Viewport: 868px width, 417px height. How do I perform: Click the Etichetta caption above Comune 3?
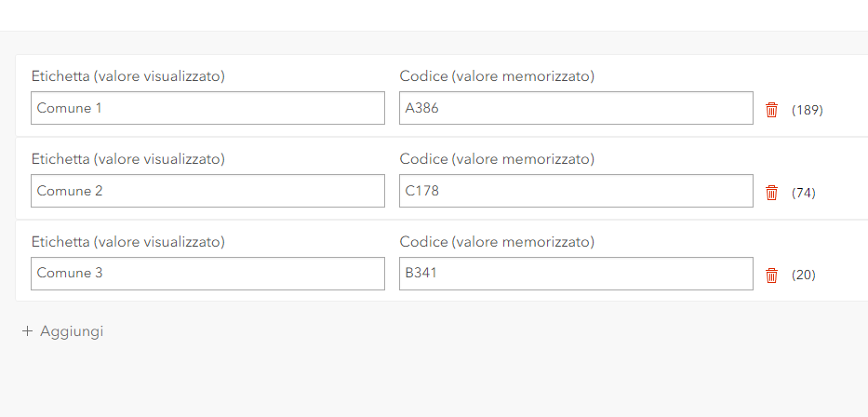point(128,242)
